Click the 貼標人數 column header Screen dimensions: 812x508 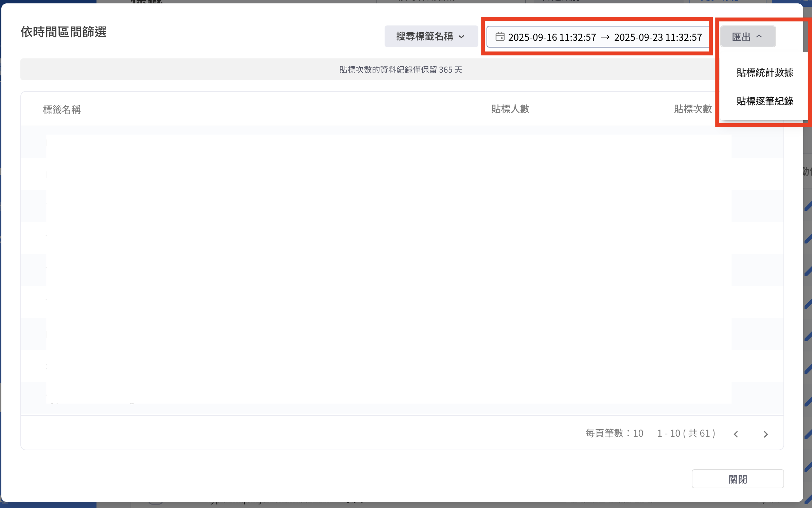tap(510, 109)
